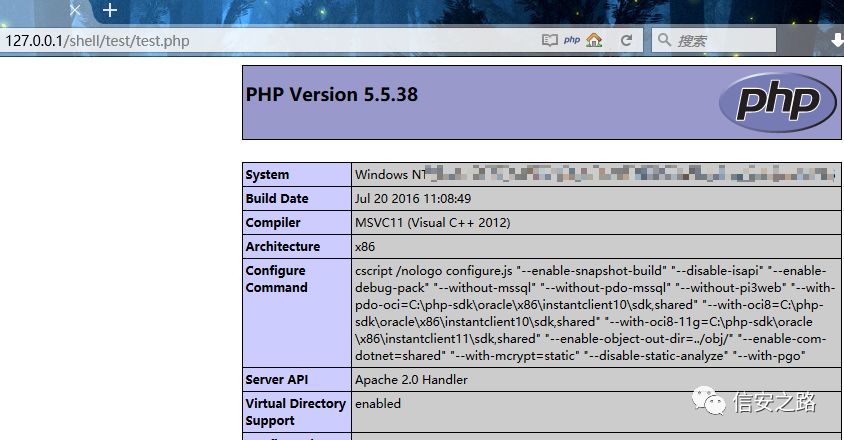Select value Jul 20 2016 11:08:49
The width and height of the screenshot is (844, 440).
coord(413,199)
